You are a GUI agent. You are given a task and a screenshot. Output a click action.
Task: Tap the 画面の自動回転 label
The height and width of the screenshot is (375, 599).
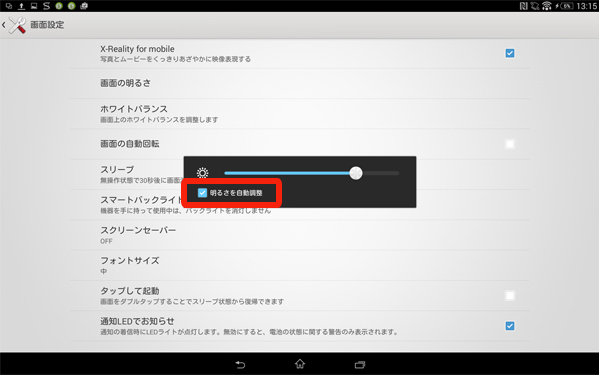(130, 144)
